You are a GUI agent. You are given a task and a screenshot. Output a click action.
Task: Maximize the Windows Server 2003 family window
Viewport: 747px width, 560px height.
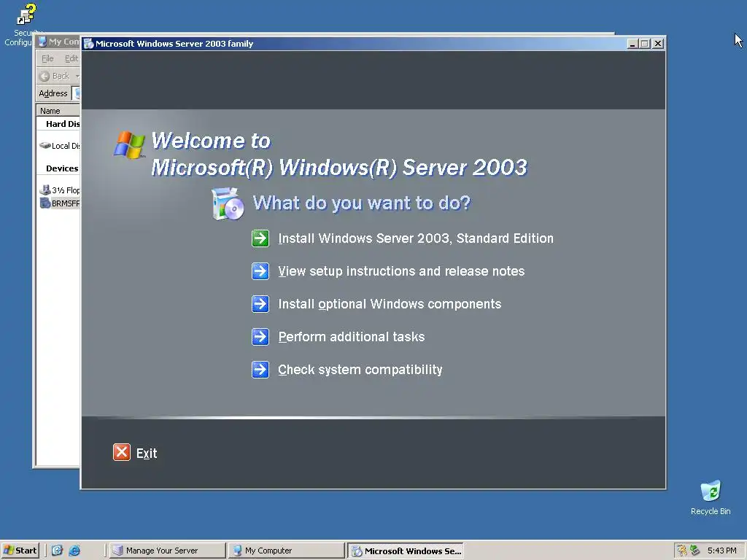(645, 44)
